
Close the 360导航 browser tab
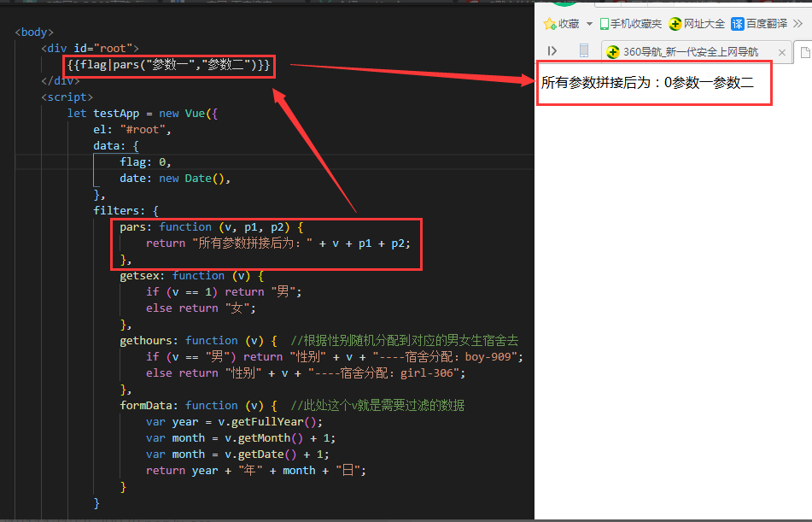(x=782, y=52)
